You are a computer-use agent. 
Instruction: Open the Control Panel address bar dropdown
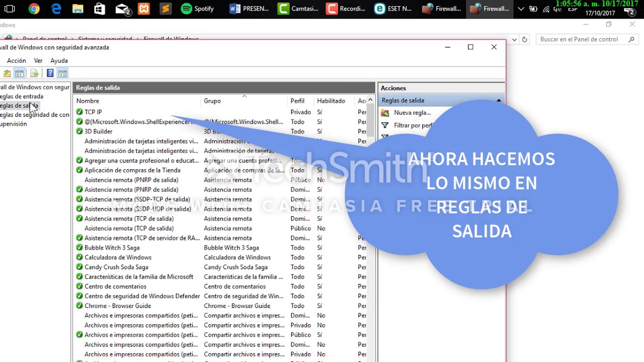point(514,39)
